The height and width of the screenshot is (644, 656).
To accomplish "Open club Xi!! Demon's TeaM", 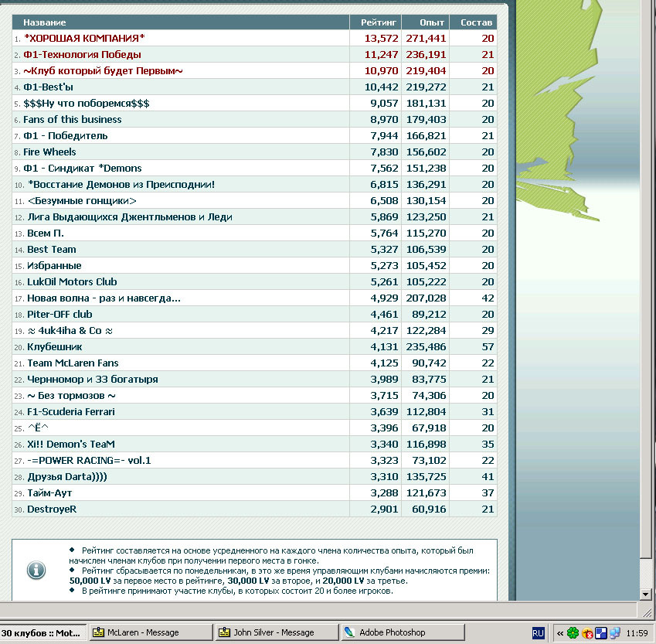I will tap(71, 445).
